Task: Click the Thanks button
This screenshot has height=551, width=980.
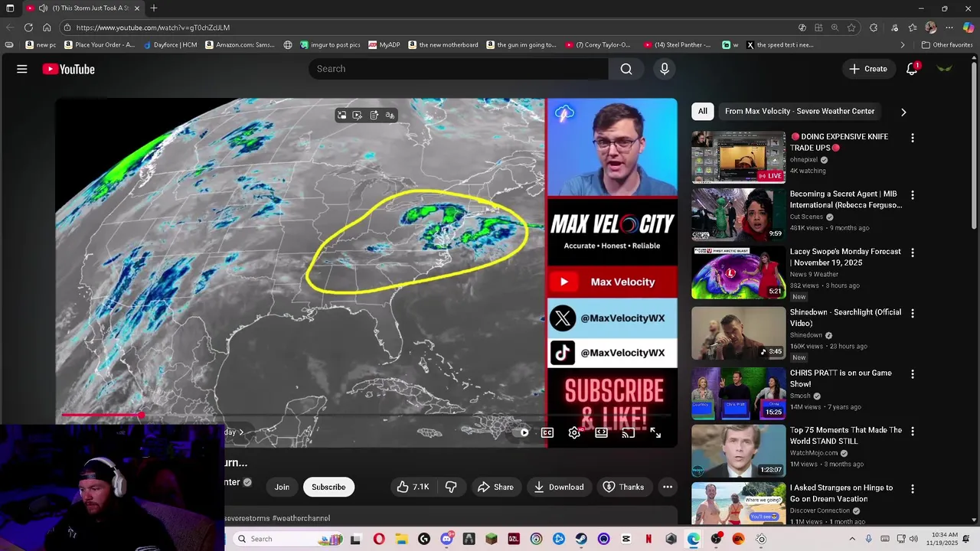Action: (x=623, y=487)
